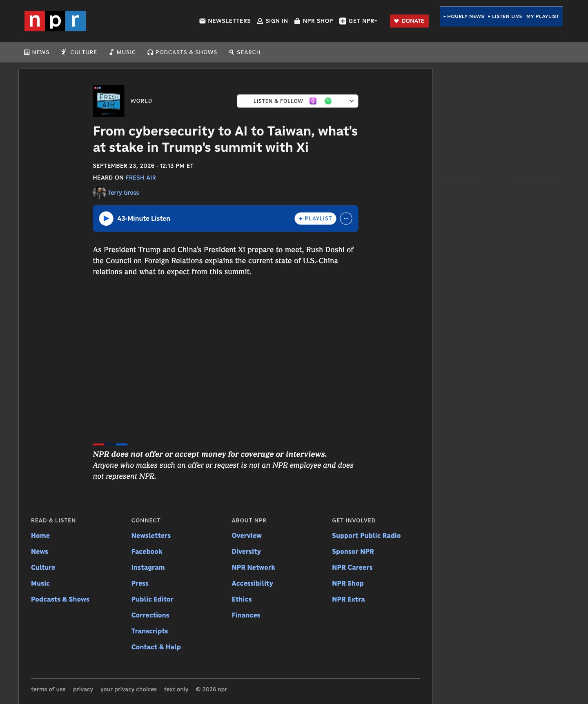Go to Home in footer
This screenshot has height=704, width=588.
tap(40, 535)
